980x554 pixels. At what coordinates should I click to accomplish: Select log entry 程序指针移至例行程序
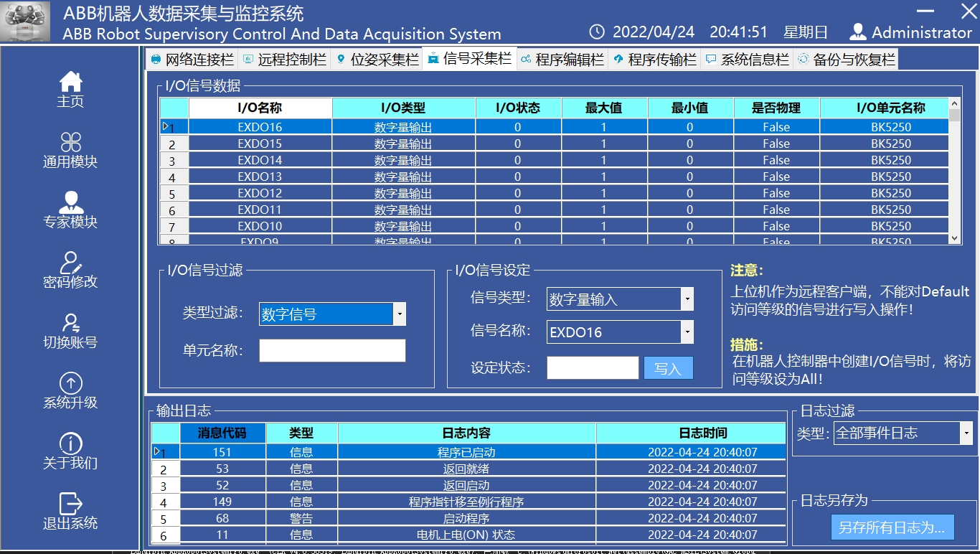click(x=466, y=502)
